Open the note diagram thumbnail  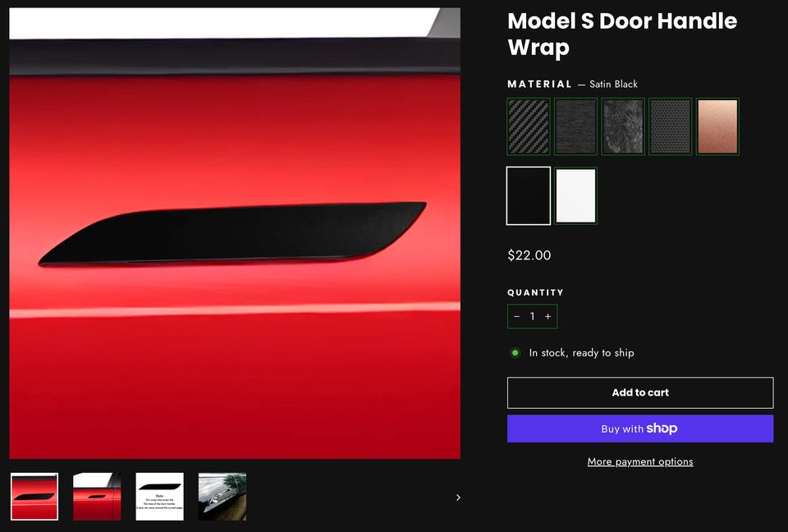point(160,497)
